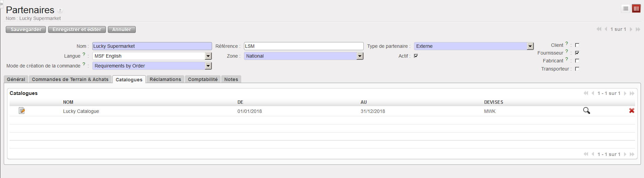
Task: Open the Zone dropdown
Action: (360, 56)
